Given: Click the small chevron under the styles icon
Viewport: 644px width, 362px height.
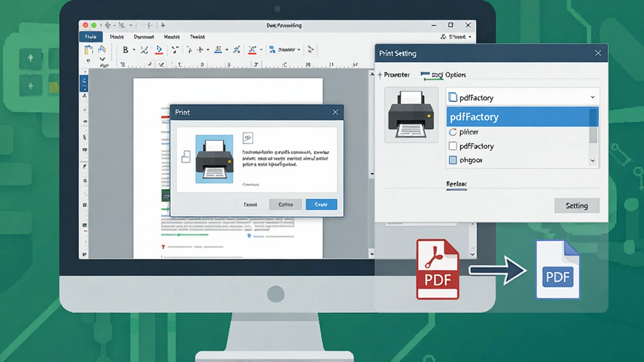Looking at the screenshot, I should (x=102, y=60).
